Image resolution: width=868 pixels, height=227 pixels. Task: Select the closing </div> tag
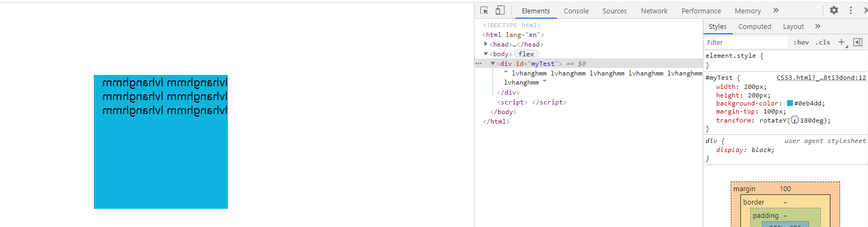click(x=508, y=93)
